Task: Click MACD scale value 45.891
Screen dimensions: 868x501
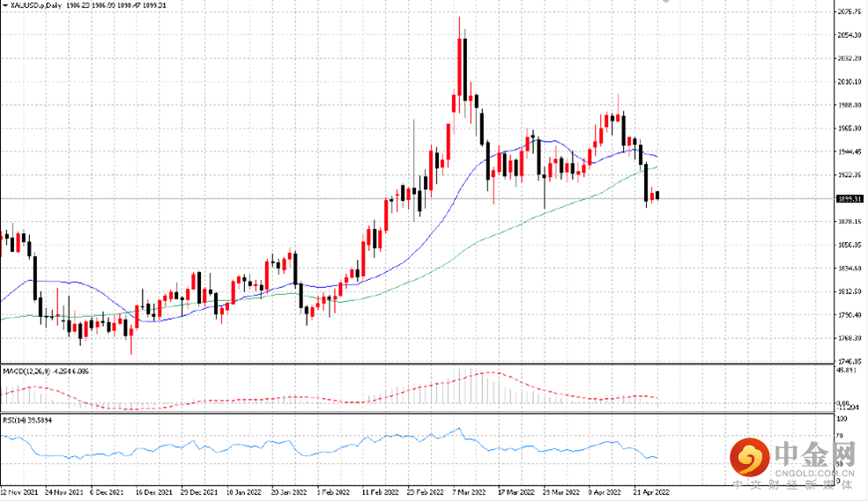Action: (x=847, y=370)
